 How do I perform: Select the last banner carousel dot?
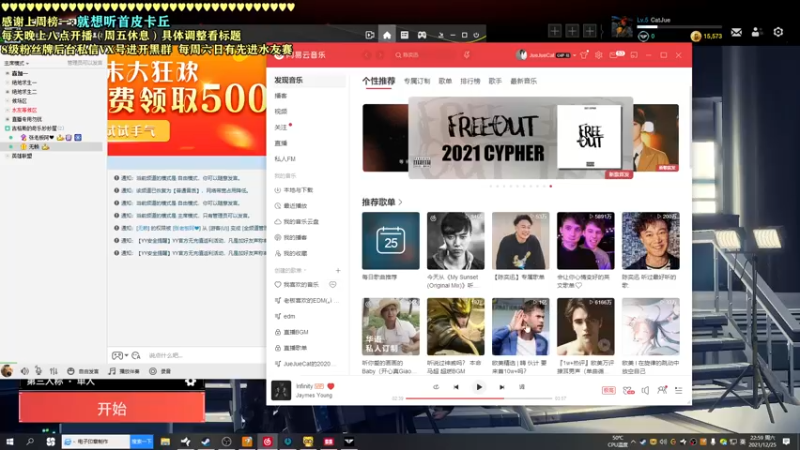pos(551,186)
